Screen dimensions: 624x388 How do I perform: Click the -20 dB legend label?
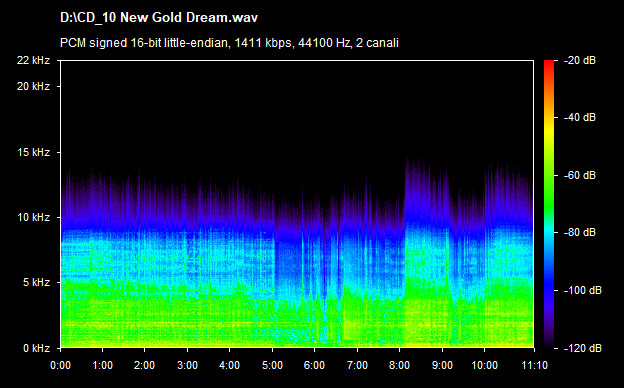pyautogui.click(x=580, y=60)
